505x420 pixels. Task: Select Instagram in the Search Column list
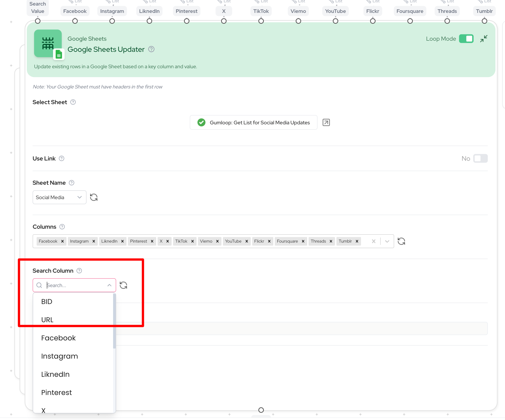pos(73,356)
